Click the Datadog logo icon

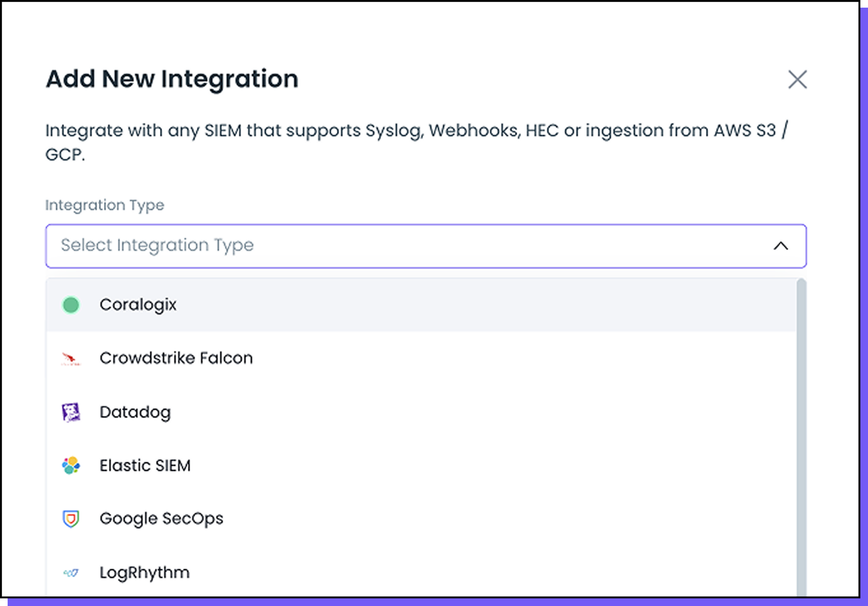click(x=71, y=412)
